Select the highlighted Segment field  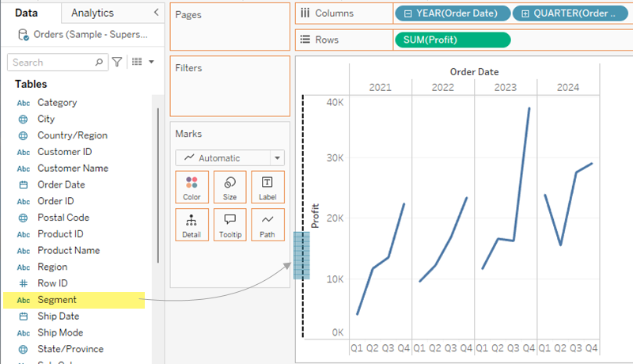(74, 300)
